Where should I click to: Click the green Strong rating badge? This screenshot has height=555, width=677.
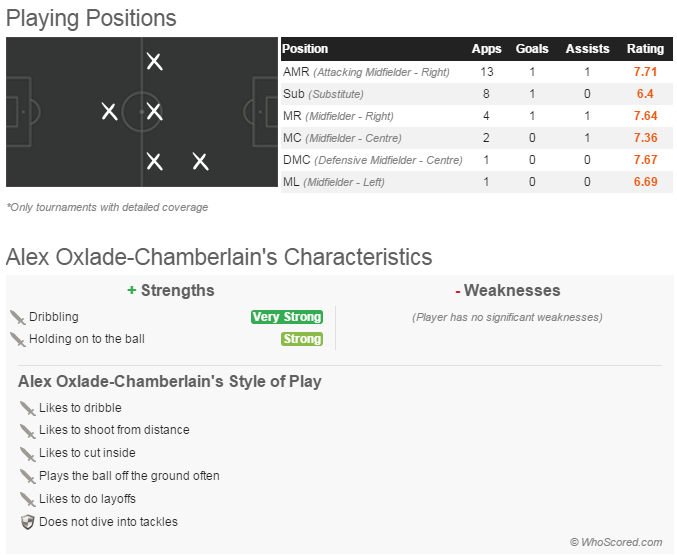pos(301,339)
